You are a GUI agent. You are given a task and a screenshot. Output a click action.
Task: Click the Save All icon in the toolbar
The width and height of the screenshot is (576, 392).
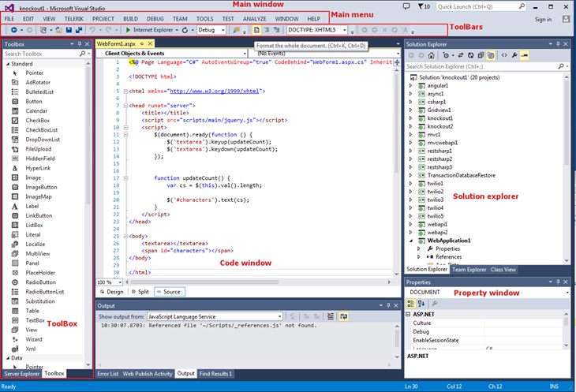(79, 30)
